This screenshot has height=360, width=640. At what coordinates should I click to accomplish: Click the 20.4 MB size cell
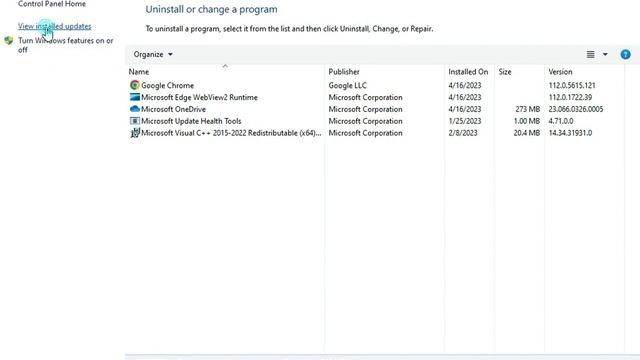527,133
